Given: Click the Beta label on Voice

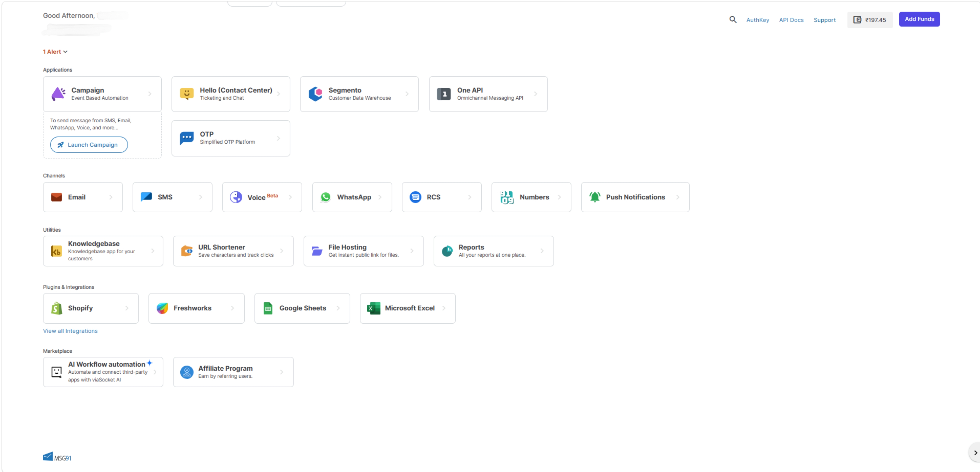Looking at the screenshot, I should pos(272,196).
